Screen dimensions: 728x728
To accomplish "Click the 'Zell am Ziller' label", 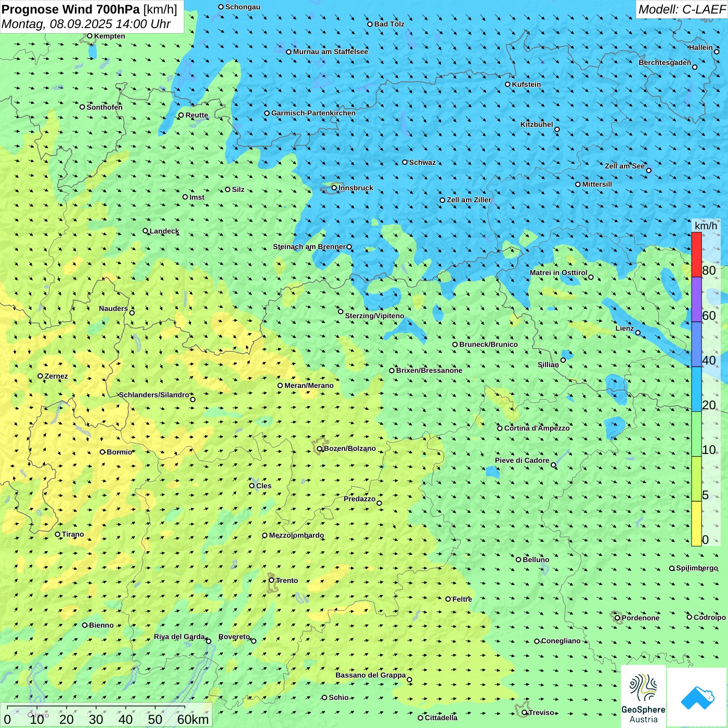I will click(469, 200).
